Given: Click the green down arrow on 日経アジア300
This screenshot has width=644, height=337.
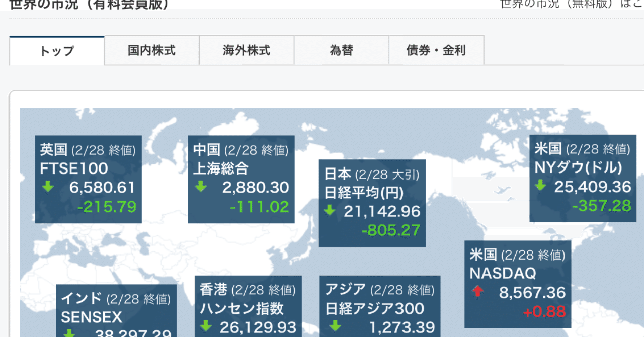Looking at the screenshot, I should pos(336,326).
